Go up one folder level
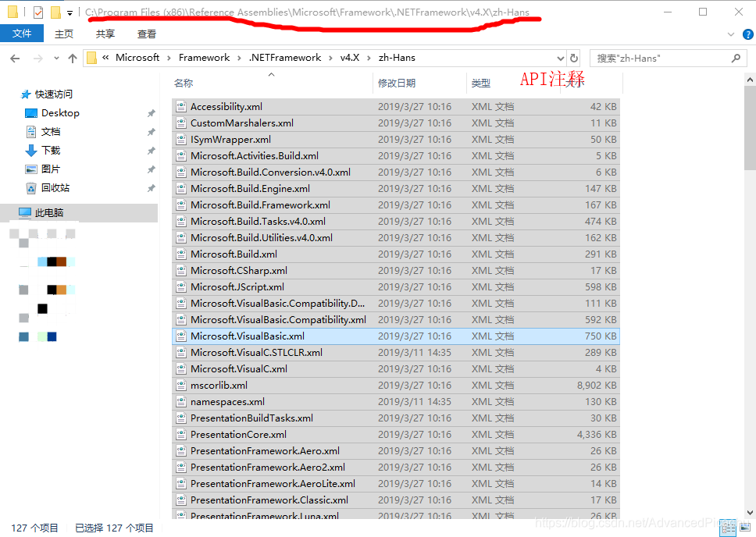 point(73,59)
